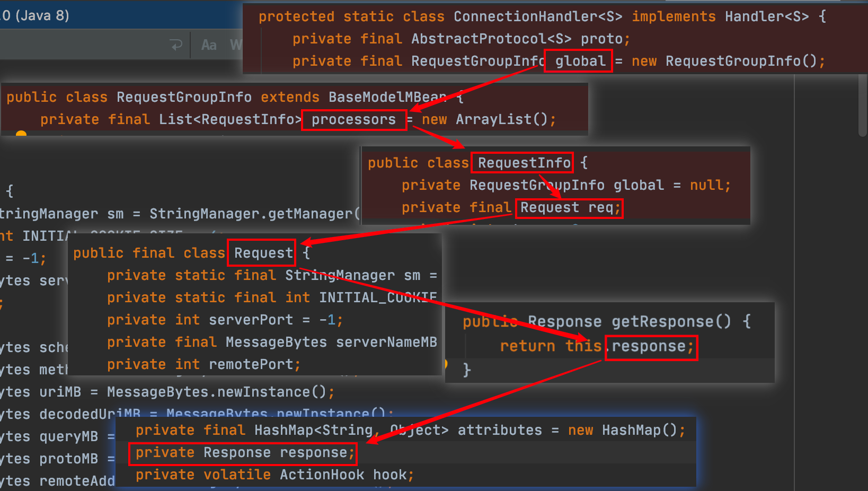The height and width of the screenshot is (491, 868).
Task: Click the new line icon in search bar
Action: tap(176, 46)
